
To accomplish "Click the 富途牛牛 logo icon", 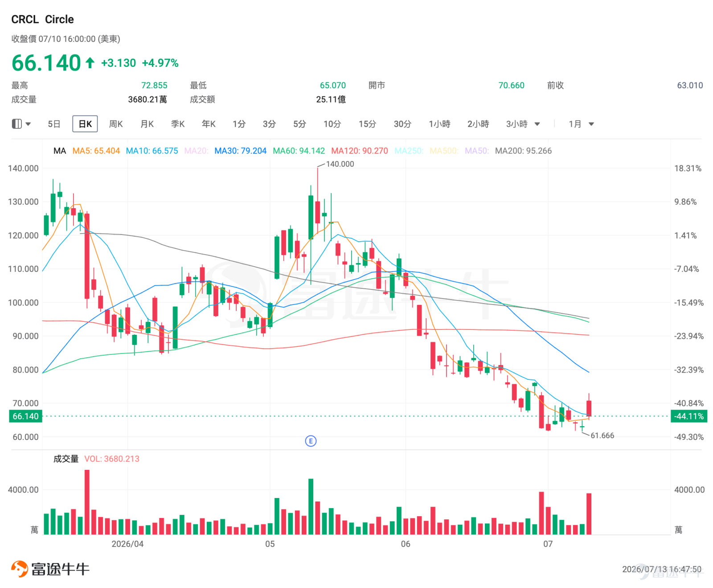I will click(20, 569).
